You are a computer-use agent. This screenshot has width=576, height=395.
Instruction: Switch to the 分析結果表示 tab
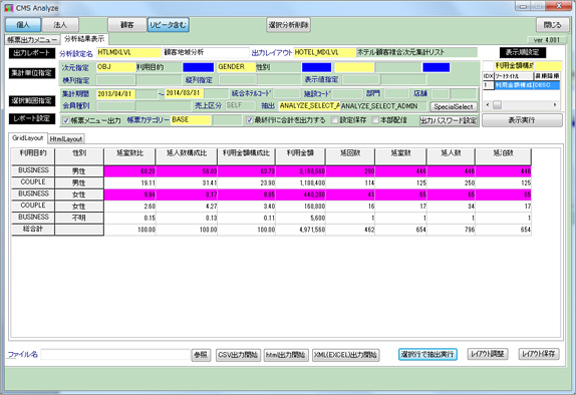pyautogui.click(x=84, y=39)
